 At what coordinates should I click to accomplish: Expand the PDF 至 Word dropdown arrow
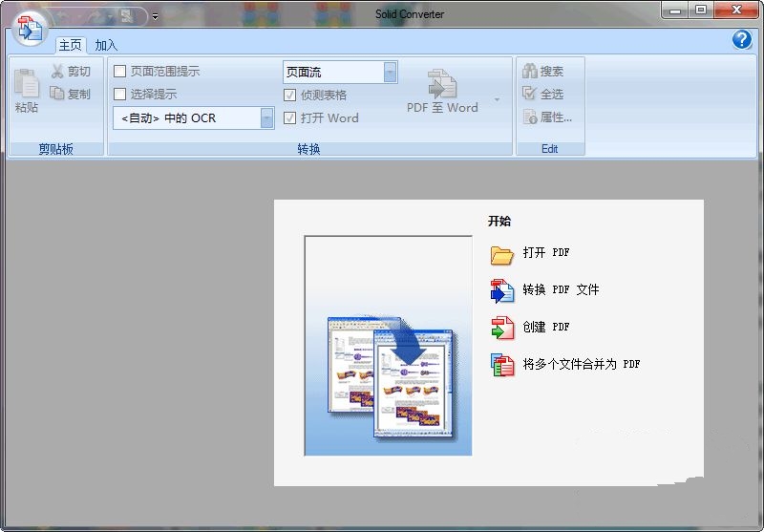497,99
